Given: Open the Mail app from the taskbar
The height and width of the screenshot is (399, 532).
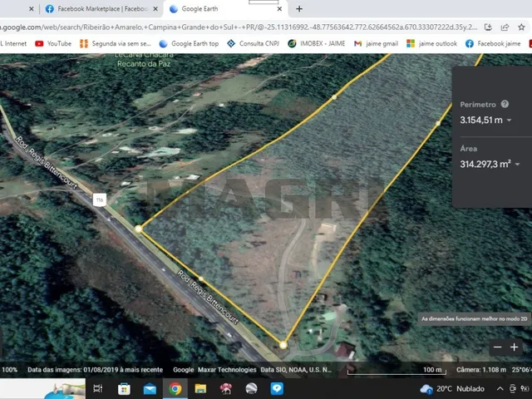Looking at the screenshot, I should point(150,389).
